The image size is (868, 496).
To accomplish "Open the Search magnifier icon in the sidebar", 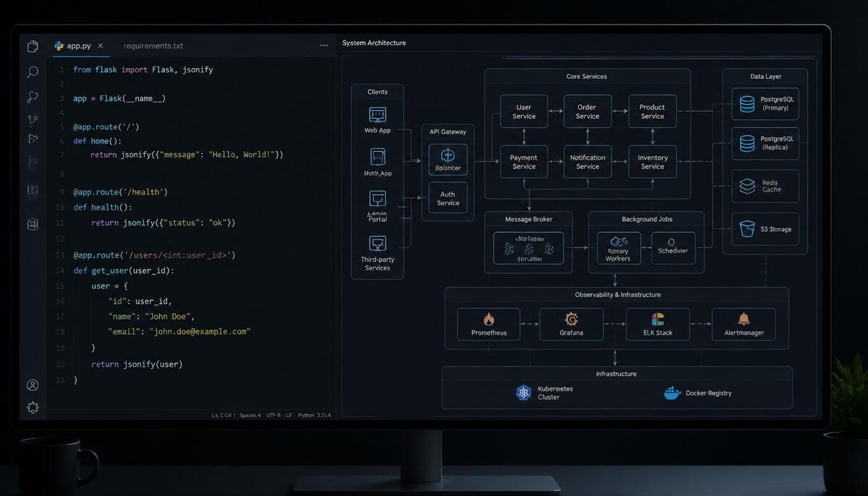I will [x=33, y=72].
